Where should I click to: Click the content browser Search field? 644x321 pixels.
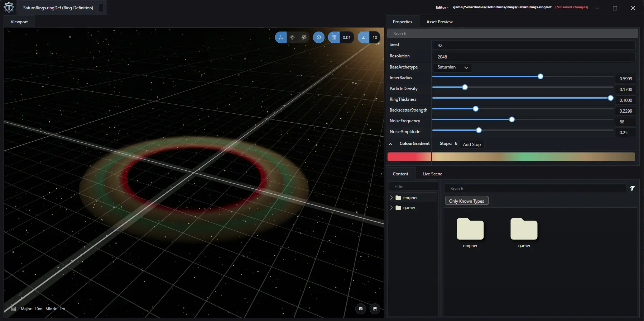[x=535, y=189]
